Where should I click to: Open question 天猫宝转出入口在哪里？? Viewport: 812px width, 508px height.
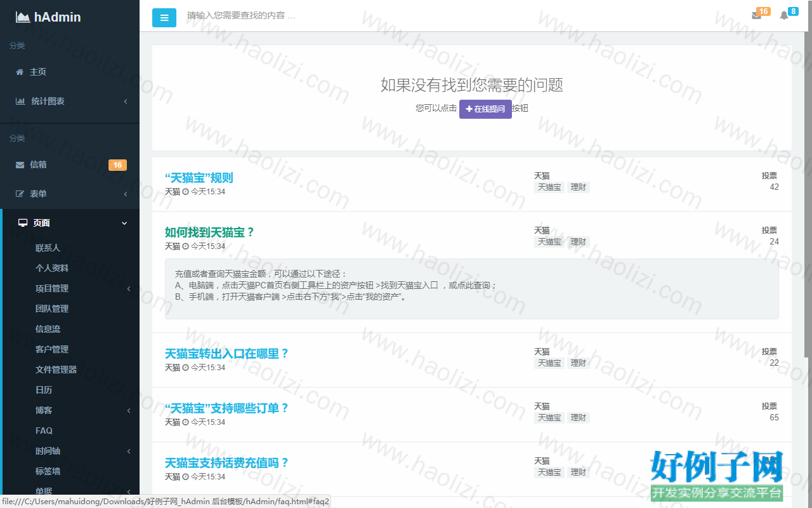point(227,354)
